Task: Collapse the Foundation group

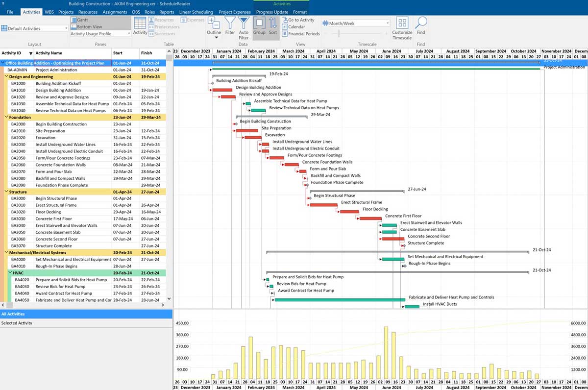Action: pos(6,117)
